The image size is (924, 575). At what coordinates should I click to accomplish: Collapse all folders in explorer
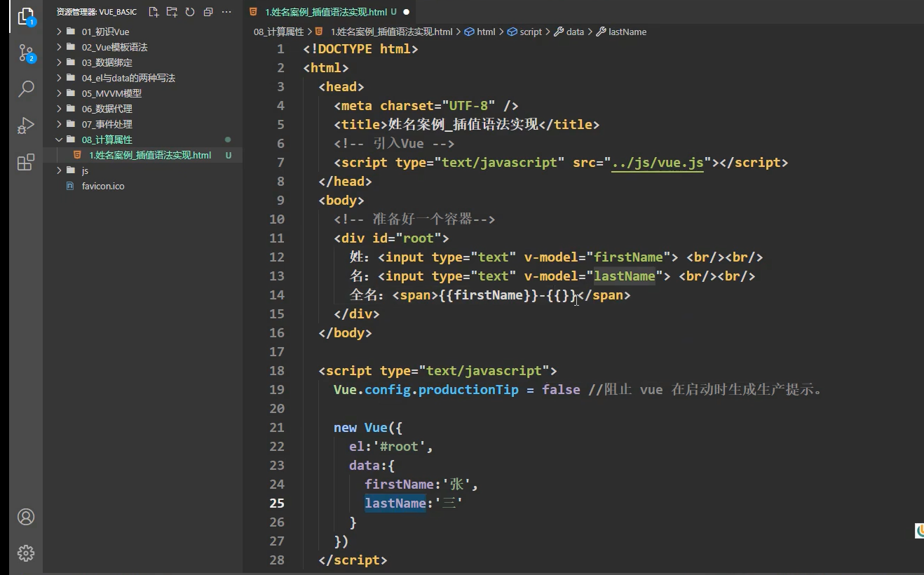pos(208,12)
